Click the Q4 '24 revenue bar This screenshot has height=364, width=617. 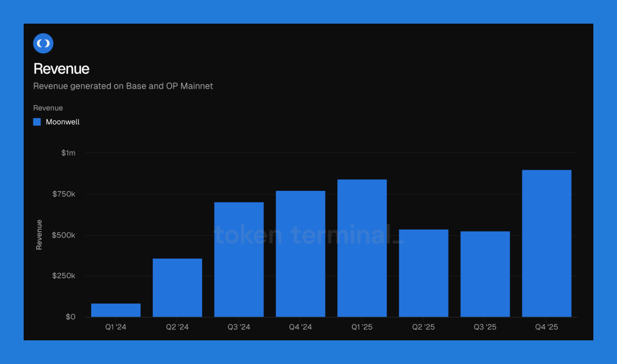(x=300, y=254)
